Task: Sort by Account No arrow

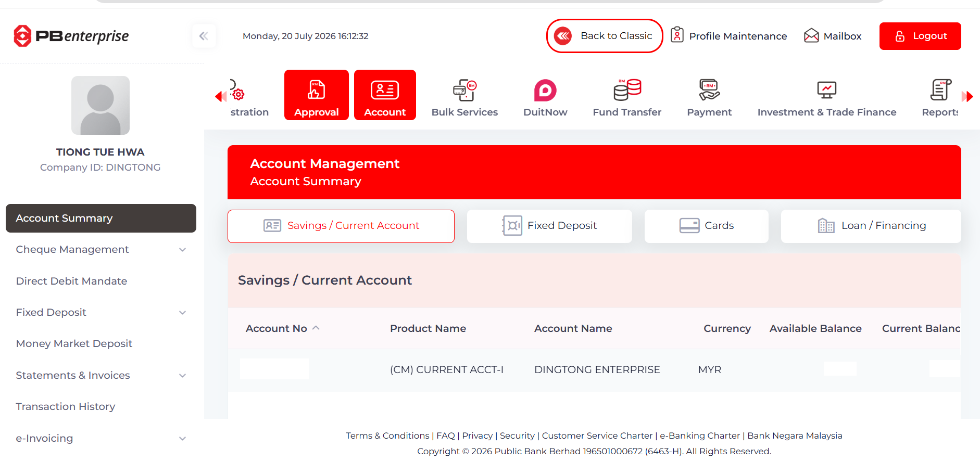Action: [x=316, y=328]
